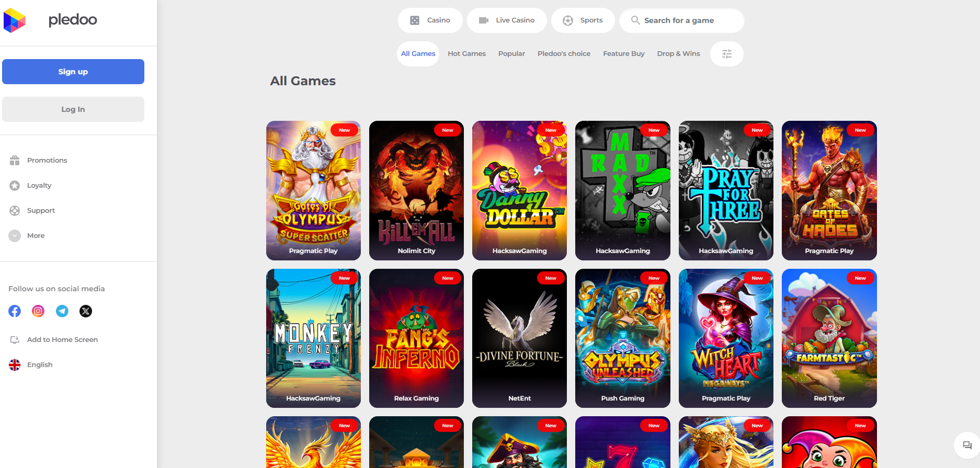Click the Live Casino camera icon
Viewport: 980px width, 468px height.
tap(484, 20)
